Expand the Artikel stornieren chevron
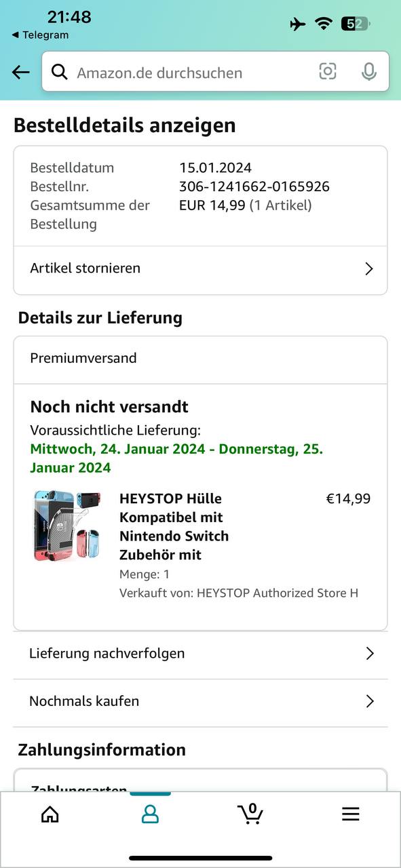The image size is (401, 868). (x=369, y=269)
